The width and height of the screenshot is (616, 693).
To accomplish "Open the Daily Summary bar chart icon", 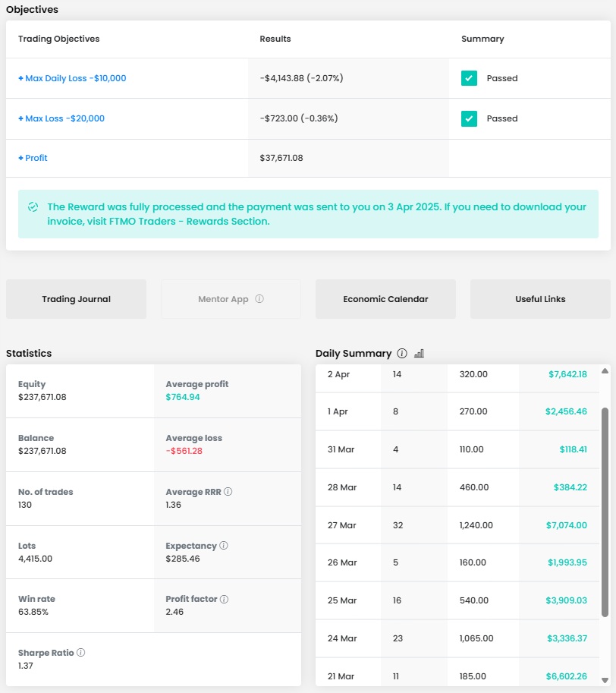I will 420,354.
